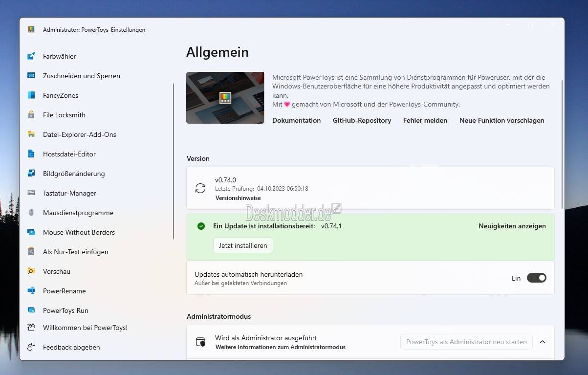
Task: Open the GitHub-Repository link
Action: pos(362,120)
